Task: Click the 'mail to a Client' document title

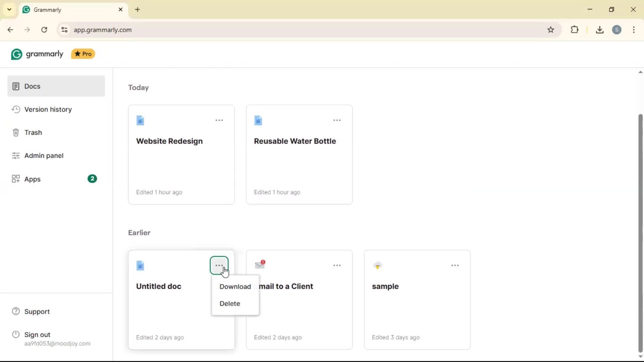Action: point(286,286)
